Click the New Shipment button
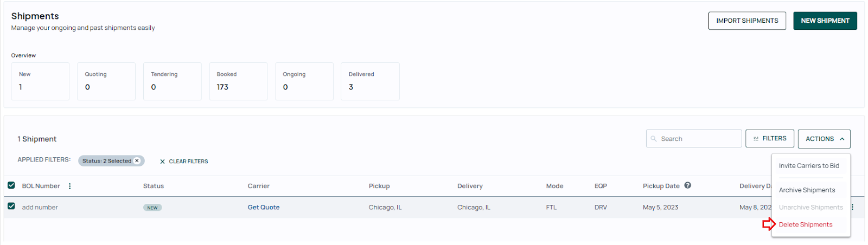This screenshot has width=868, height=245. pyautogui.click(x=825, y=21)
